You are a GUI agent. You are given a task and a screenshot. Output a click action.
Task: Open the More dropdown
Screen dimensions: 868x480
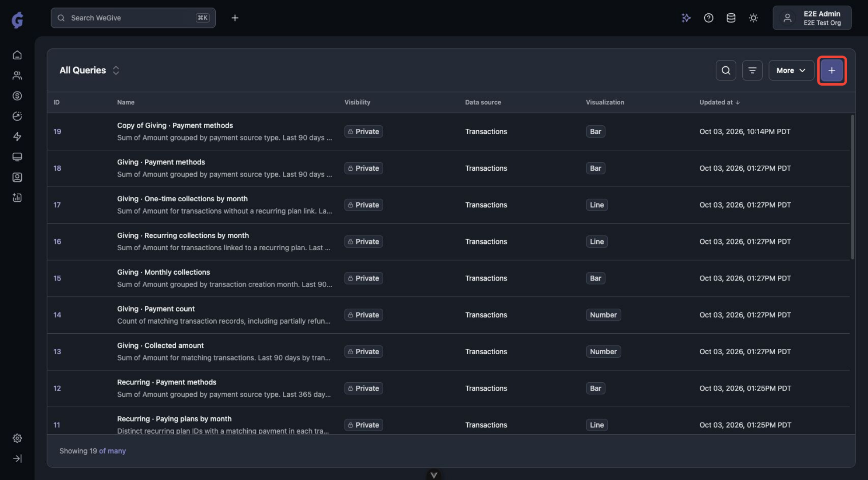click(x=791, y=70)
